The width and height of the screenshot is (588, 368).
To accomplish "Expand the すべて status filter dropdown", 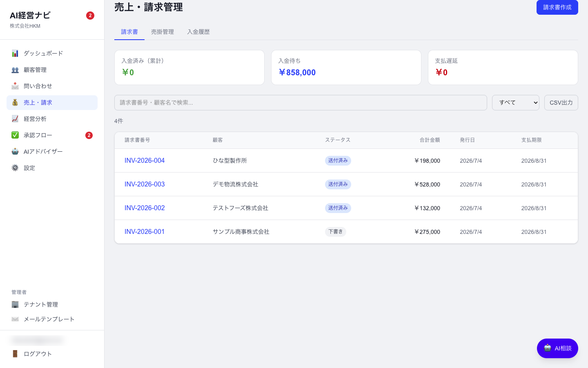I will click(x=515, y=103).
